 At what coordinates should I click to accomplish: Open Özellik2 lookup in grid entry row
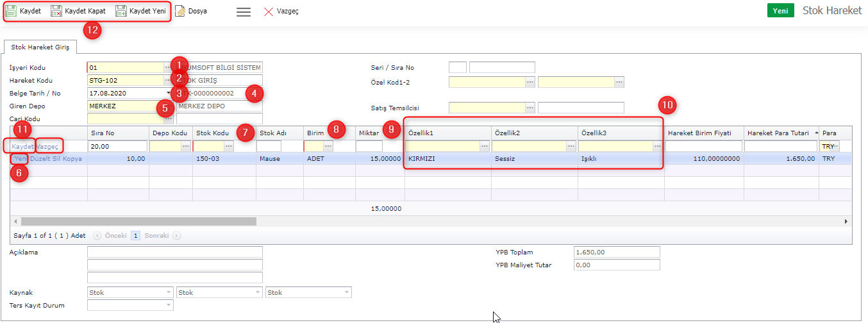pos(571,146)
